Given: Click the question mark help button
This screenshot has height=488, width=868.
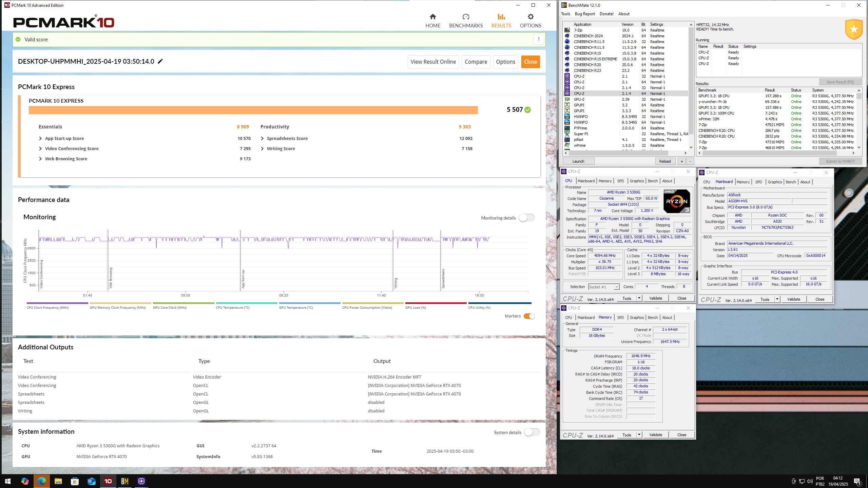Looking at the screenshot, I should (538, 39).
